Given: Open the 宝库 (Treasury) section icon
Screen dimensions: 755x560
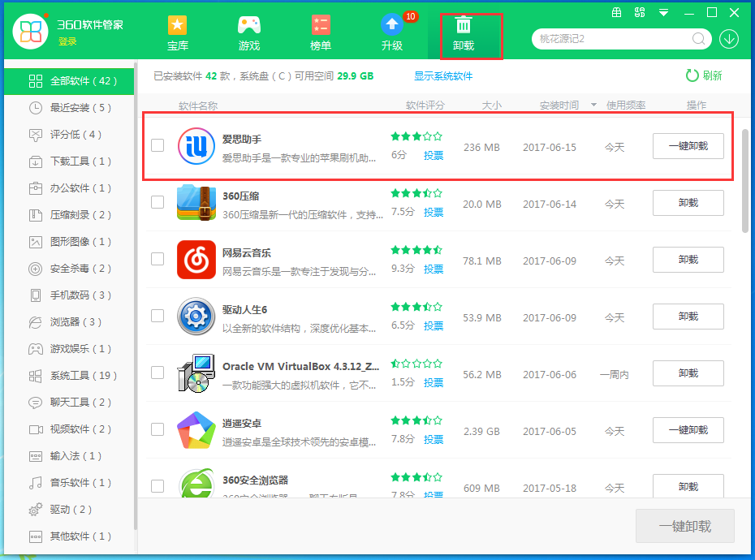Looking at the screenshot, I should [177, 24].
